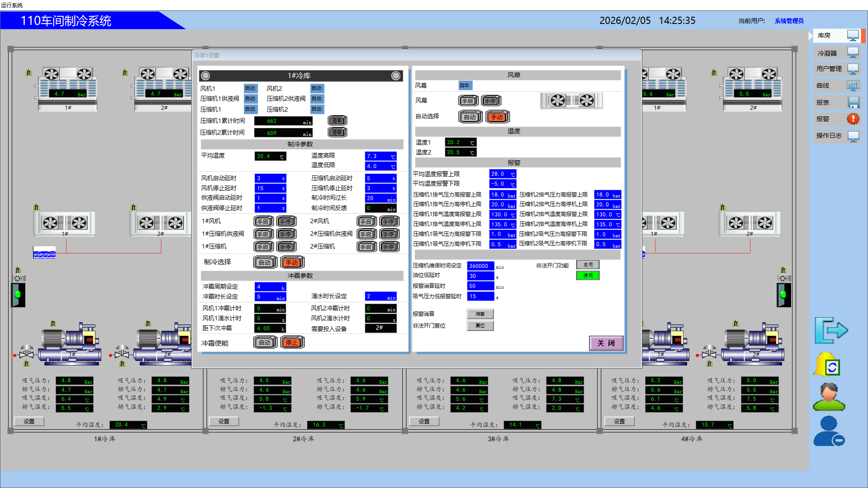Edit 冲霜周期设定 value field
The width and height of the screenshot is (868, 488).
[x=270, y=287]
